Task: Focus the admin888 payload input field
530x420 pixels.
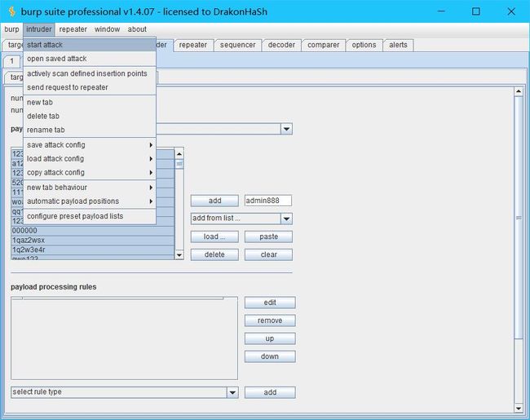Action: coord(268,201)
